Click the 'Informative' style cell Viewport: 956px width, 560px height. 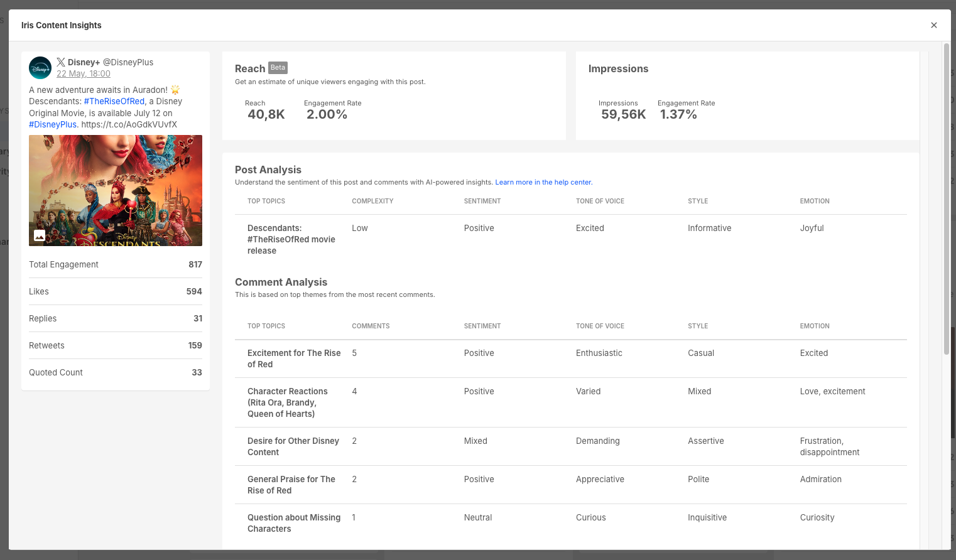pos(709,228)
